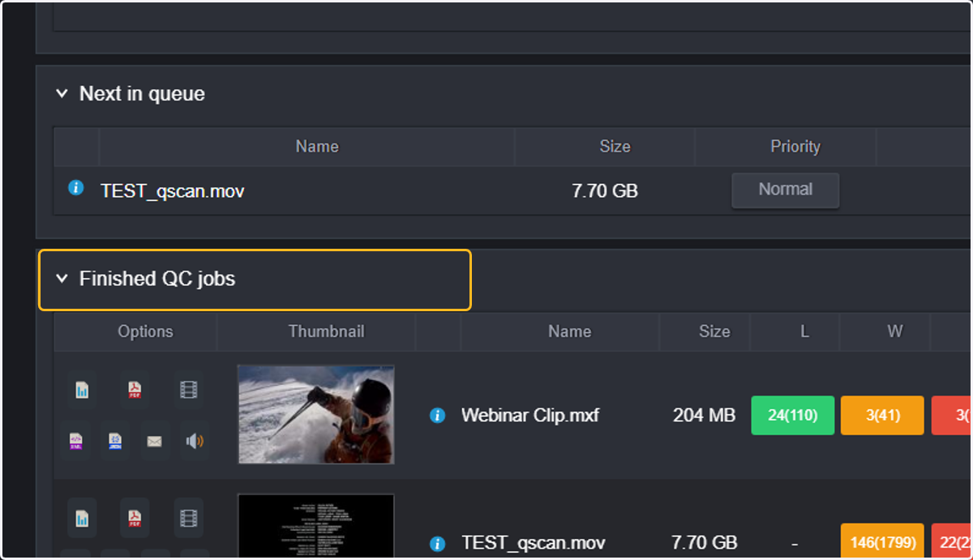Show info for Webinar Clip.mxf
The height and width of the screenshot is (560, 973).
coord(437,416)
